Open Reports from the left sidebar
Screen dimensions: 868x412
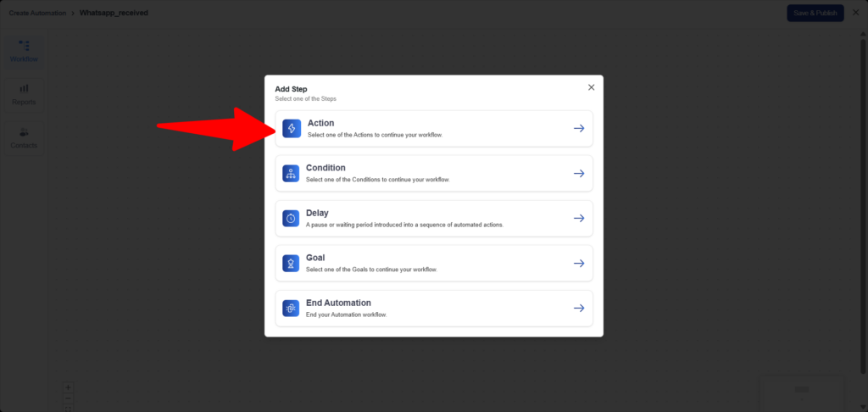[24, 93]
